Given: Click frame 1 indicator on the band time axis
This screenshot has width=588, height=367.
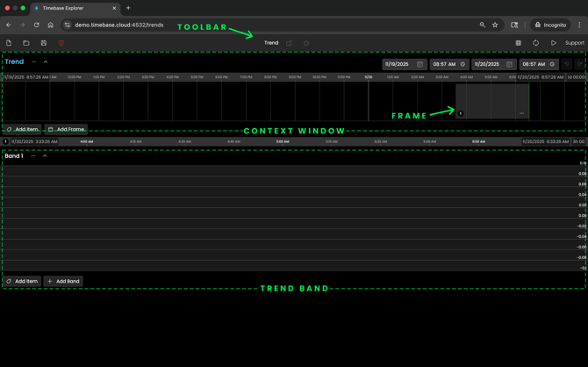Looking at the screenshot, I should tap(5, 141).
